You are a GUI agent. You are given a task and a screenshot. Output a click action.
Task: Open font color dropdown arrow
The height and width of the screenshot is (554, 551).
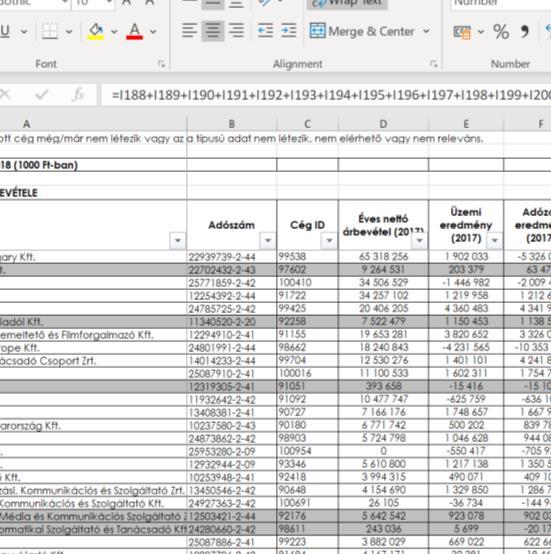tap(153, 31)
